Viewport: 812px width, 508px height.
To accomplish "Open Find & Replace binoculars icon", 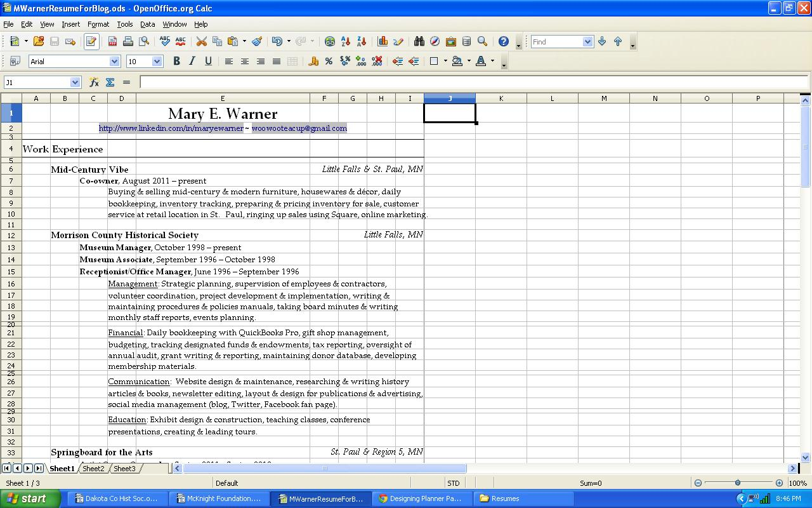I will coord(419,41).
